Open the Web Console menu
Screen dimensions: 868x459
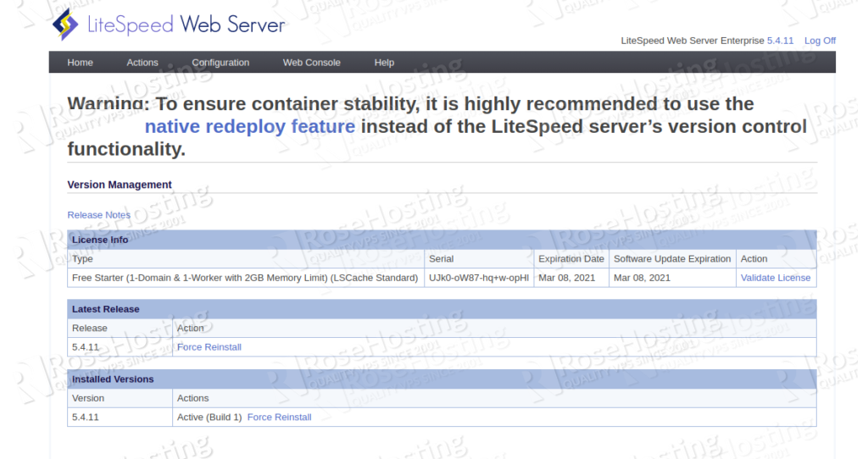click(312, 63)
